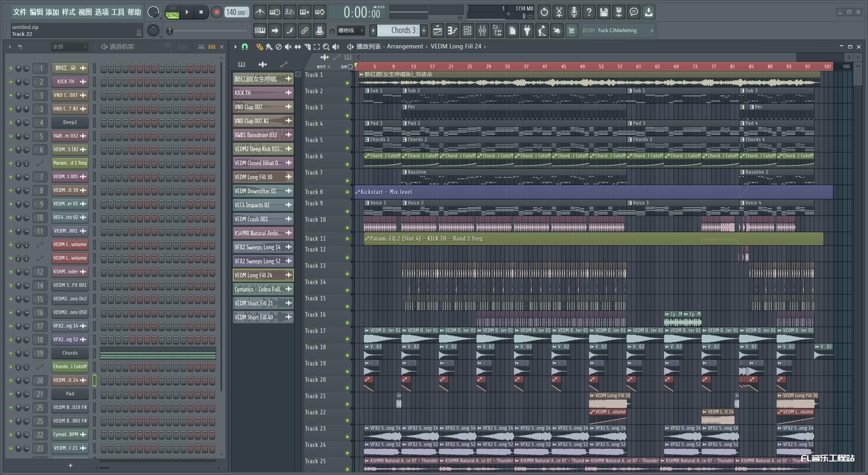Select the zoom tool in playlist toolbar
This screenshot has height=475, width=868.
tap(326, 47)
